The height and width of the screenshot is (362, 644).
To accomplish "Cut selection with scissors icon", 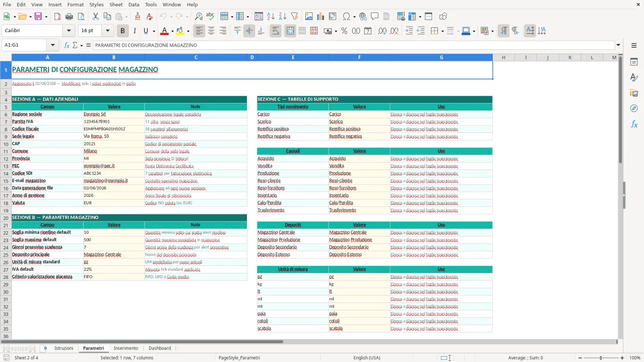I will click(x=95, y=17).
